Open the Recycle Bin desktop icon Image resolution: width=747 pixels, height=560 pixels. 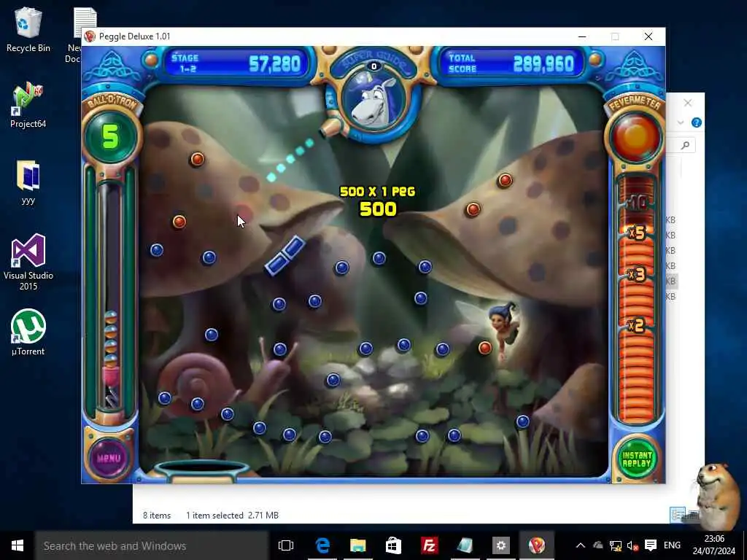(28, 30)
